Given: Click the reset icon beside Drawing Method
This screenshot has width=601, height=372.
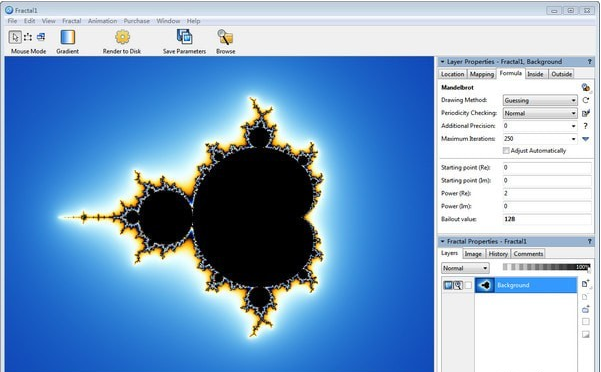Looking at the screenshot, I should click(x=585, y=100).
